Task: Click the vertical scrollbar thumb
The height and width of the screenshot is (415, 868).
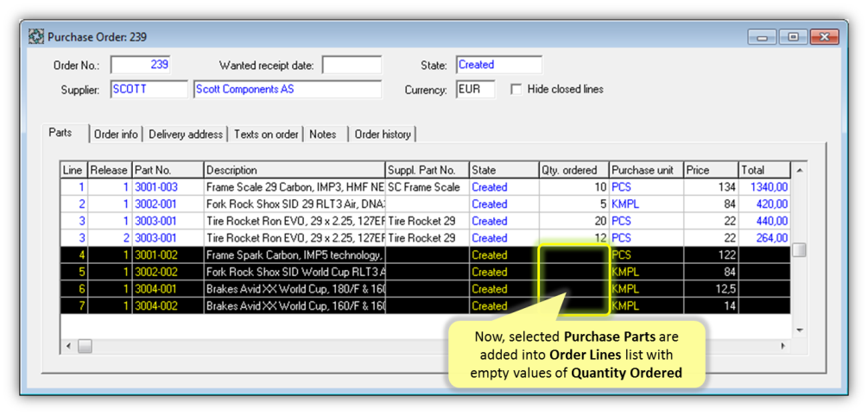Action: click(799, 250)
